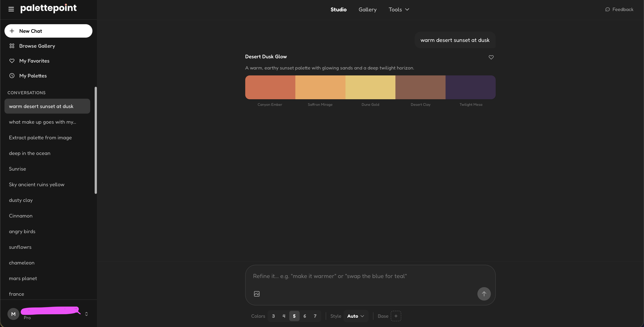Image resolution: width=644 pixels, height=327 pixels.
Task: Open the Style Auto dropdown
Action: coord(356,316)
